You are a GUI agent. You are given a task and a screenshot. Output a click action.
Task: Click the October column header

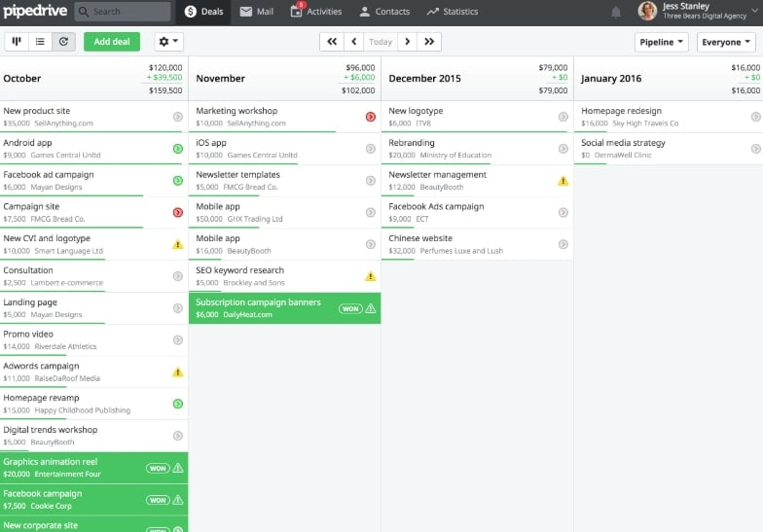coord(93,78)
